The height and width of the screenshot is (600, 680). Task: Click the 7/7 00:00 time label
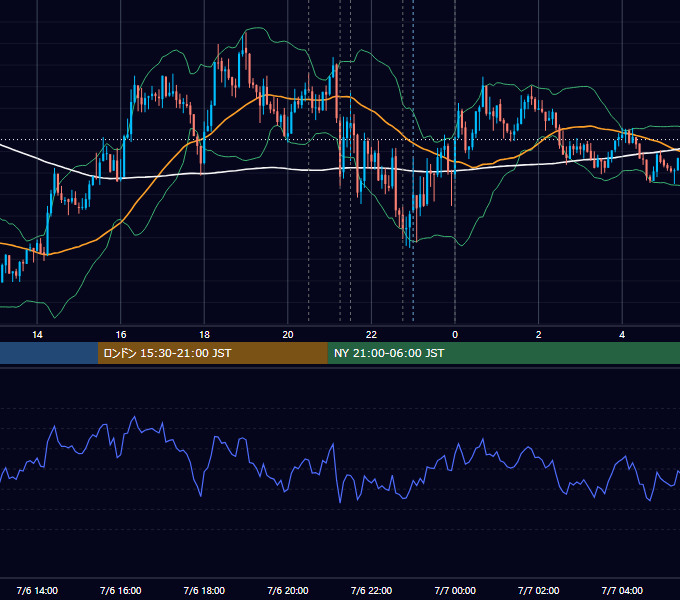pos(455,590)
